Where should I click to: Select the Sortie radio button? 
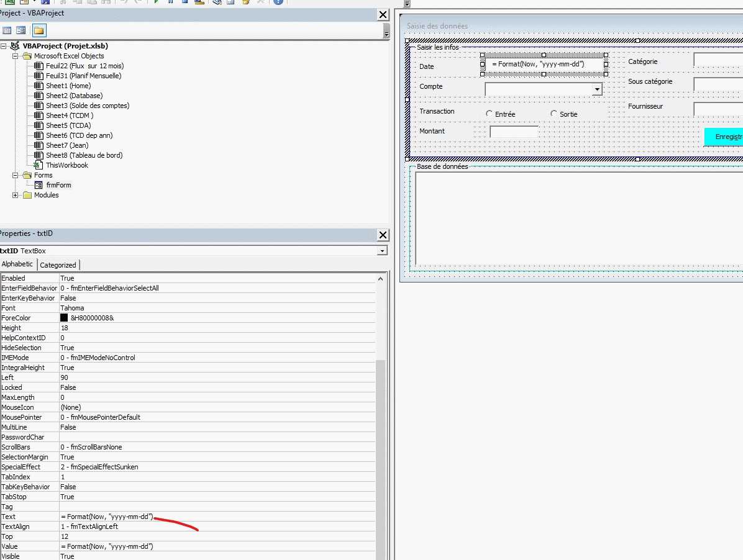[x=554, y=114]
